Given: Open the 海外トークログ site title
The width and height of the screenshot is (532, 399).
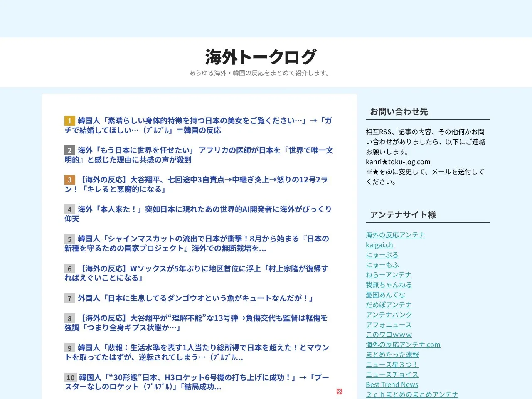Looking at the screenshot, I should [x=261, y=57].
